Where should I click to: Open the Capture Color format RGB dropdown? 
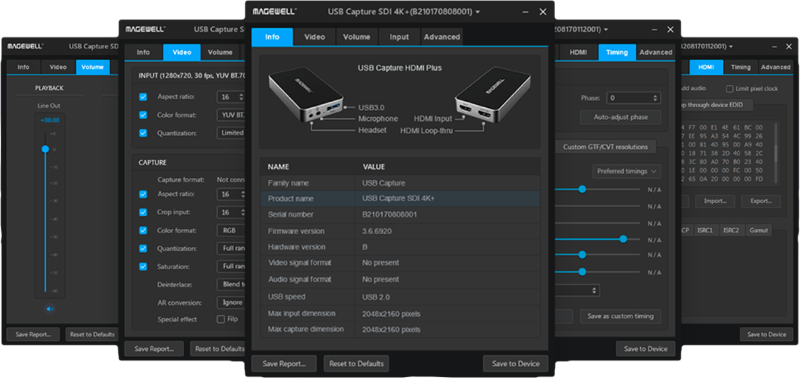point(231,230)
